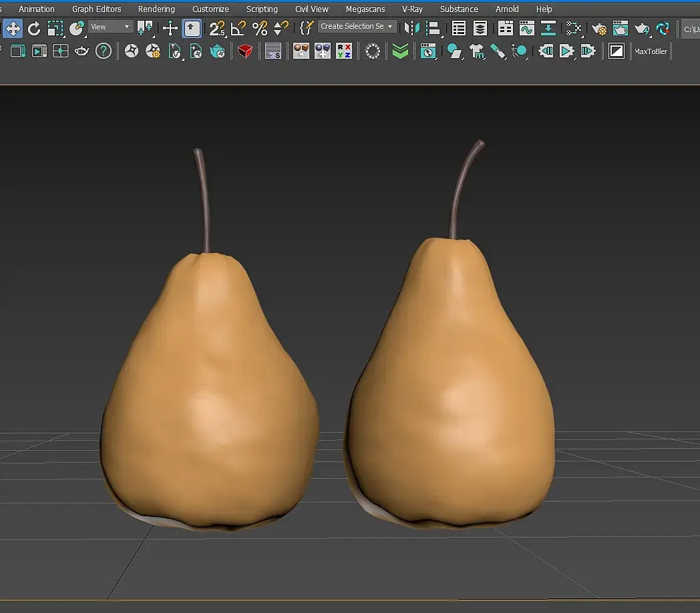Enable Percent Snap toggle
Viewport: 700px width, 613px height.
pos(260,28)
